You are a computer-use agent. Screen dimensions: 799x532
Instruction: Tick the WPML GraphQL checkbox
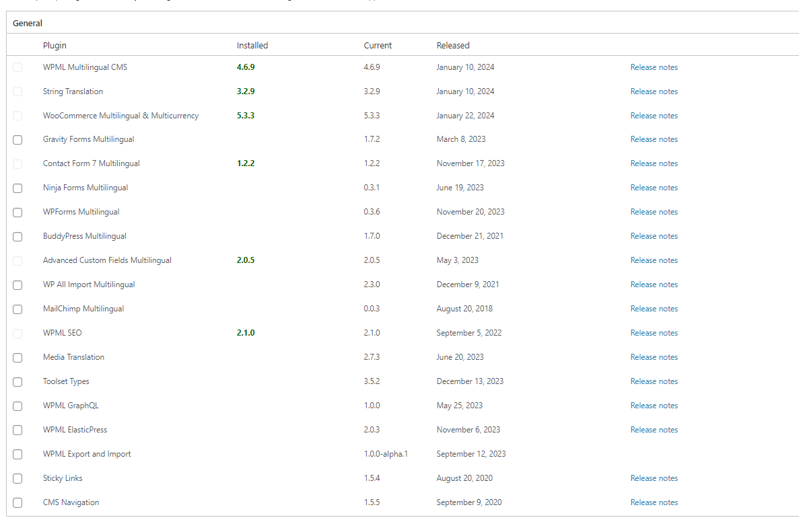point(18,406)
